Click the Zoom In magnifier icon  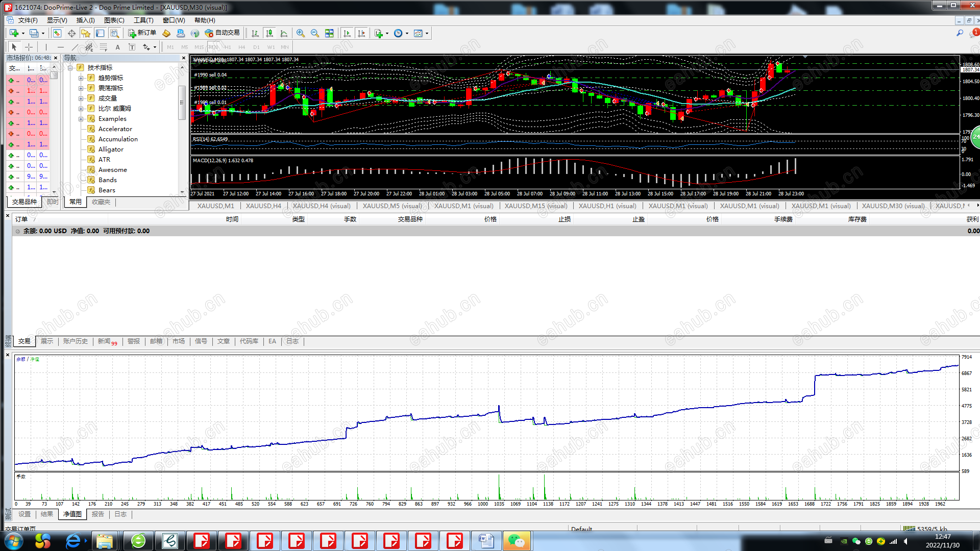(x=301, y=33)
